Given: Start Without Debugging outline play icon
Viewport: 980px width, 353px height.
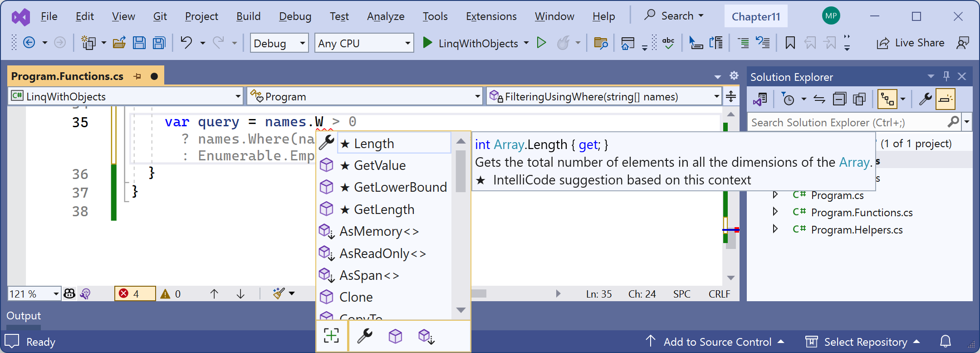Looking at the screenshot, I should [x=541, y=43].
